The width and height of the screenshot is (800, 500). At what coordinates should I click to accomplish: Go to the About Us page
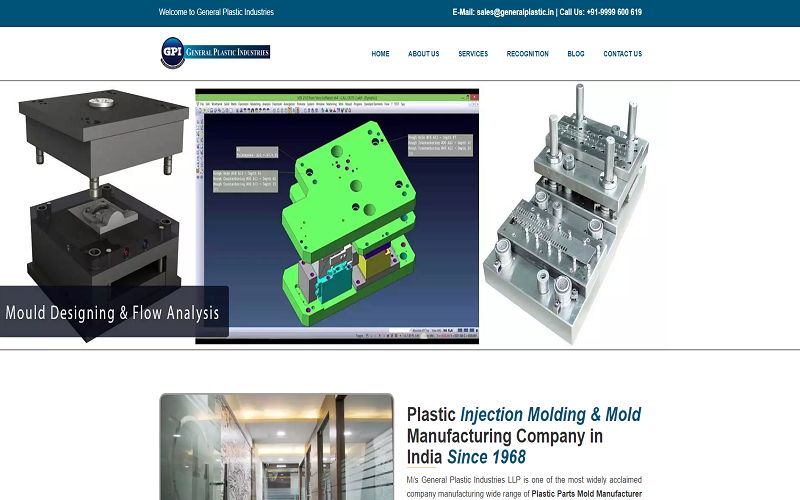(x=423, y=54)
